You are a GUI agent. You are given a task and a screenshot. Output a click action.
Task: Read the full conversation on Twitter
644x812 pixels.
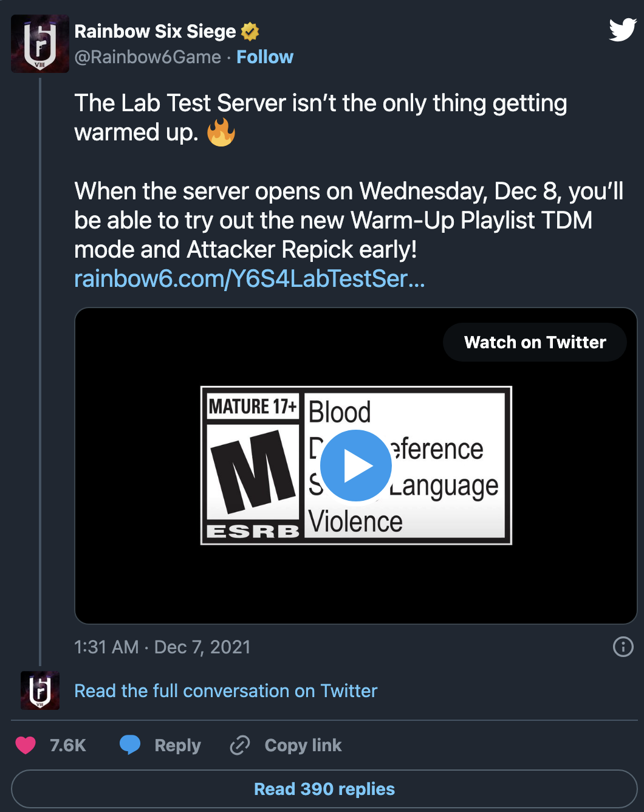[x=225, y=691]
